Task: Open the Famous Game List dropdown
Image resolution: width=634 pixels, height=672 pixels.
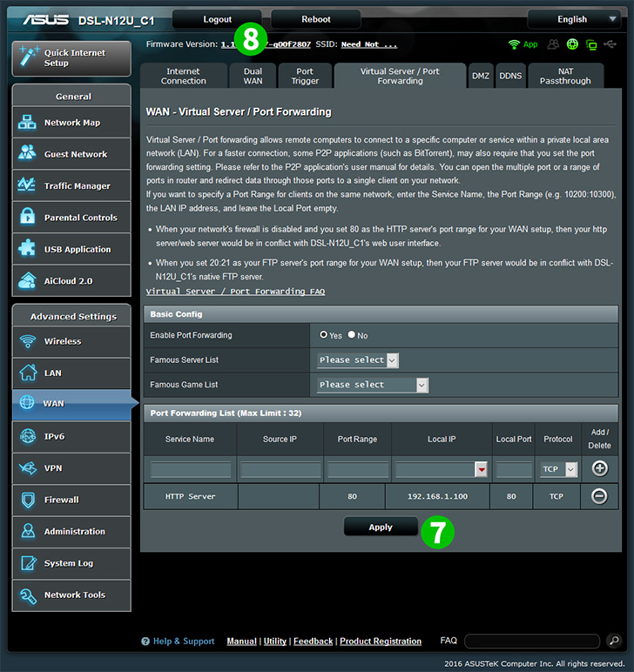Action: pyautogui.click(x=373, y=385)
